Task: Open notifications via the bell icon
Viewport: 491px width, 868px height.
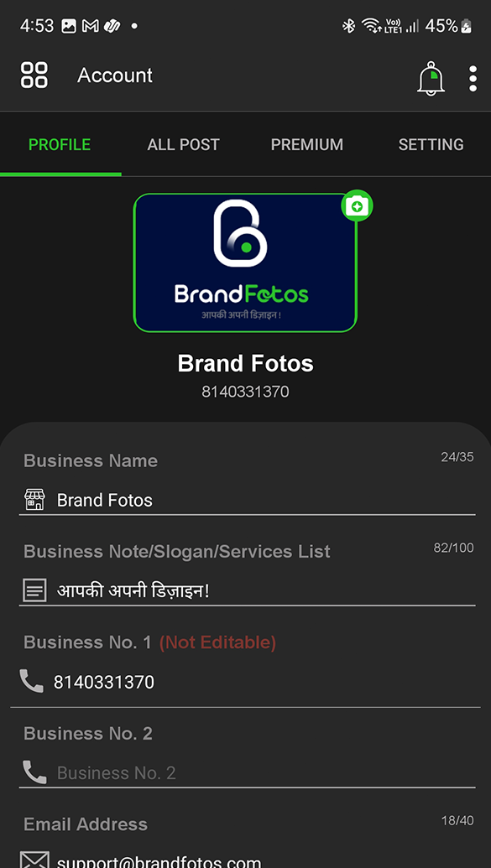Action: [x=431, y=78]
